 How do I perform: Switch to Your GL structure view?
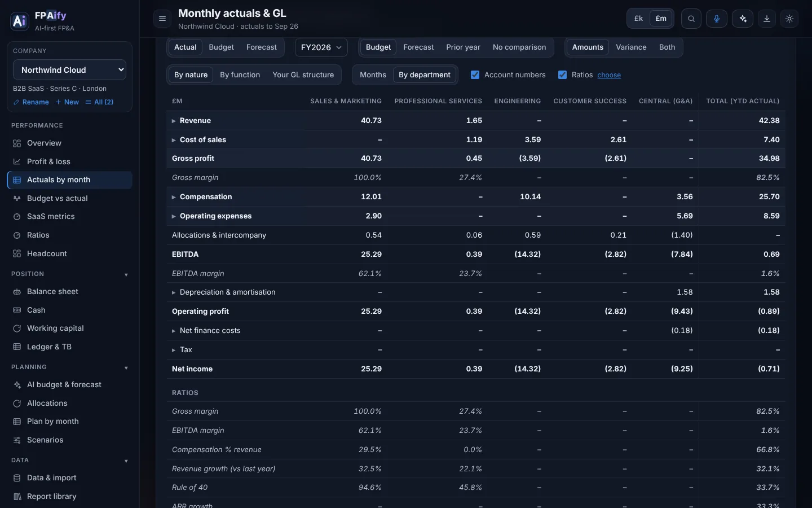303,75
